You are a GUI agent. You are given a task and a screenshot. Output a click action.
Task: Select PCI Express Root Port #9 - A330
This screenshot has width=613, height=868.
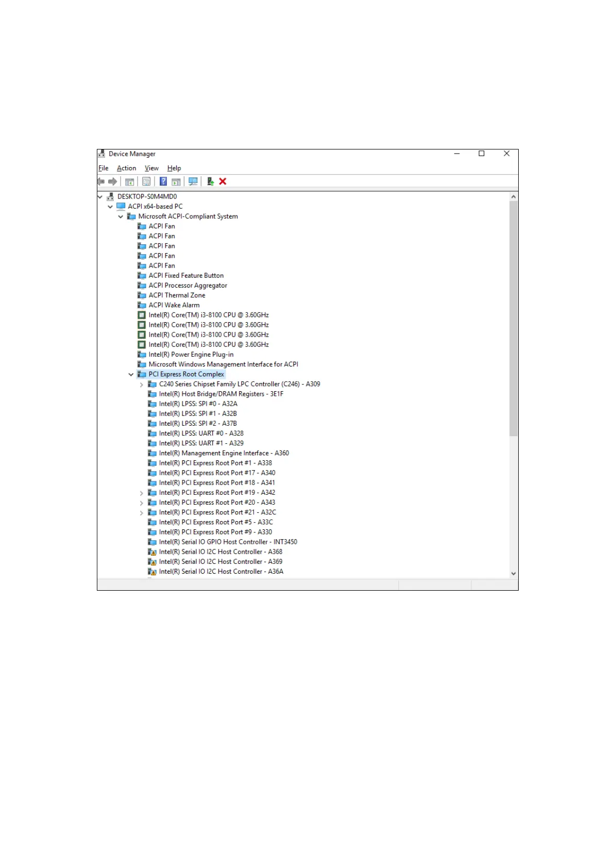(x=216, y=532)
